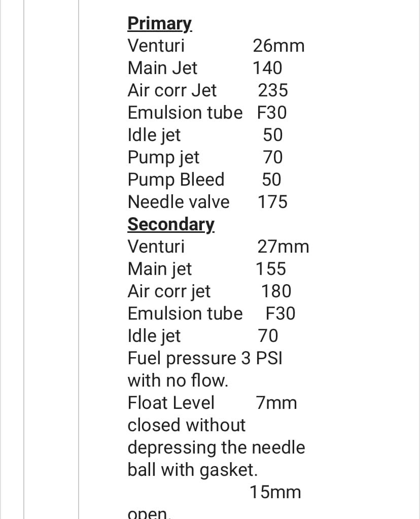Click the underlined Primary heading
The image size is (420, 519).
tap(159, 24)
